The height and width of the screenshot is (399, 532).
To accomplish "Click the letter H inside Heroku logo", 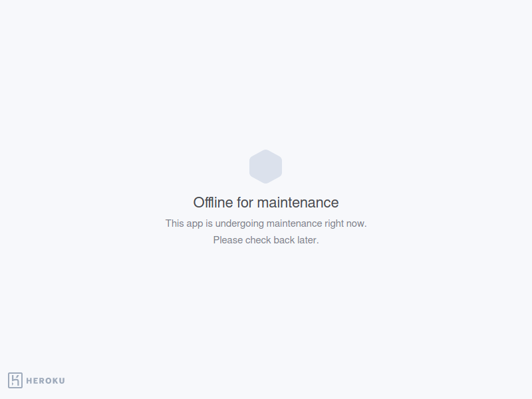I will click(15, 380).
